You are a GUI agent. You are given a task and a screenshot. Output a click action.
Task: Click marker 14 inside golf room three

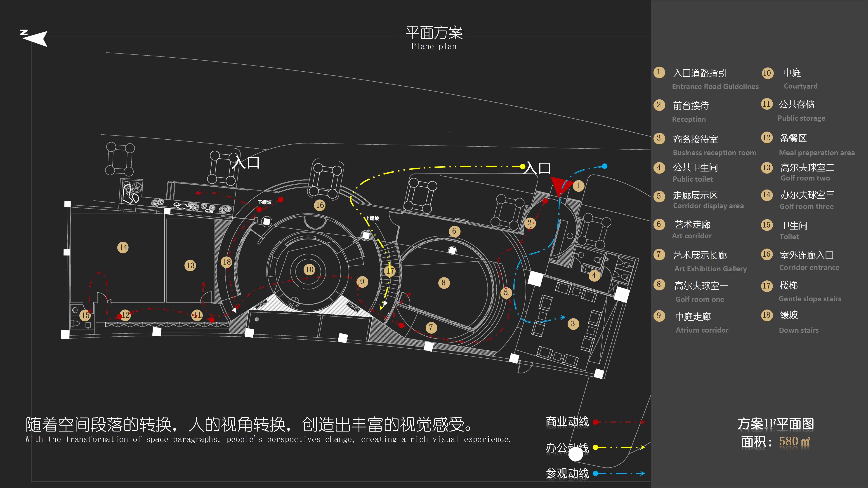123,248
